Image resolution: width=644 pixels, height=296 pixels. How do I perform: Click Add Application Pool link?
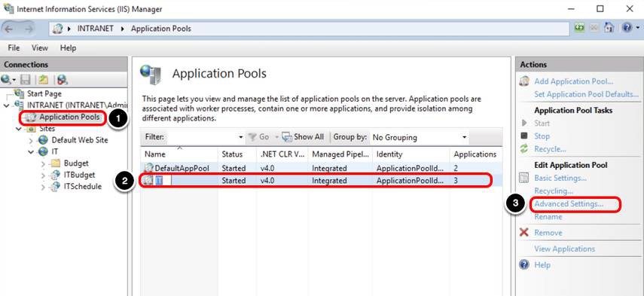[573, 81]
